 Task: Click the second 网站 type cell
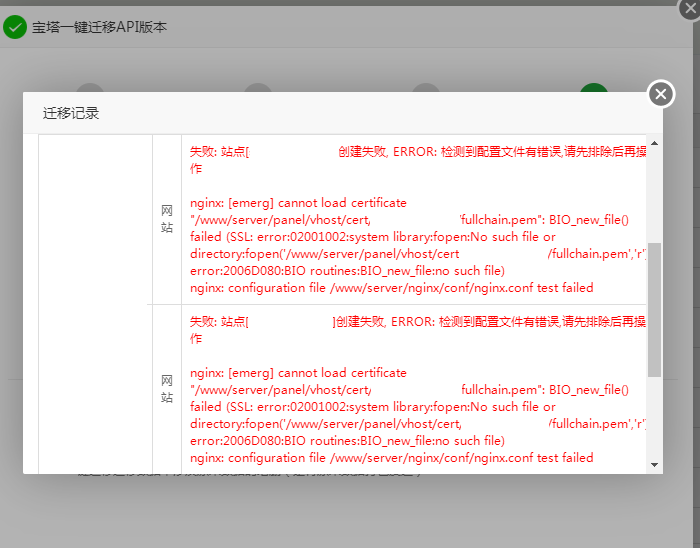point(167,389)
